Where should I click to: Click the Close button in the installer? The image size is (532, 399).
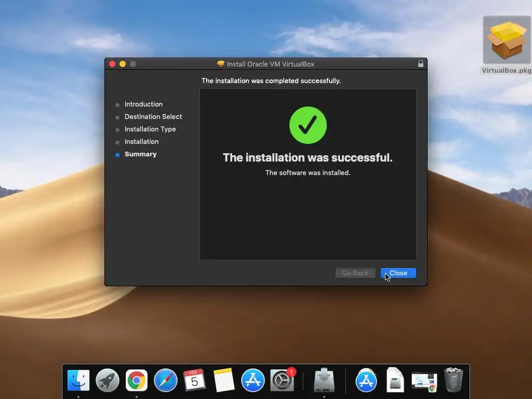point(398,273)
